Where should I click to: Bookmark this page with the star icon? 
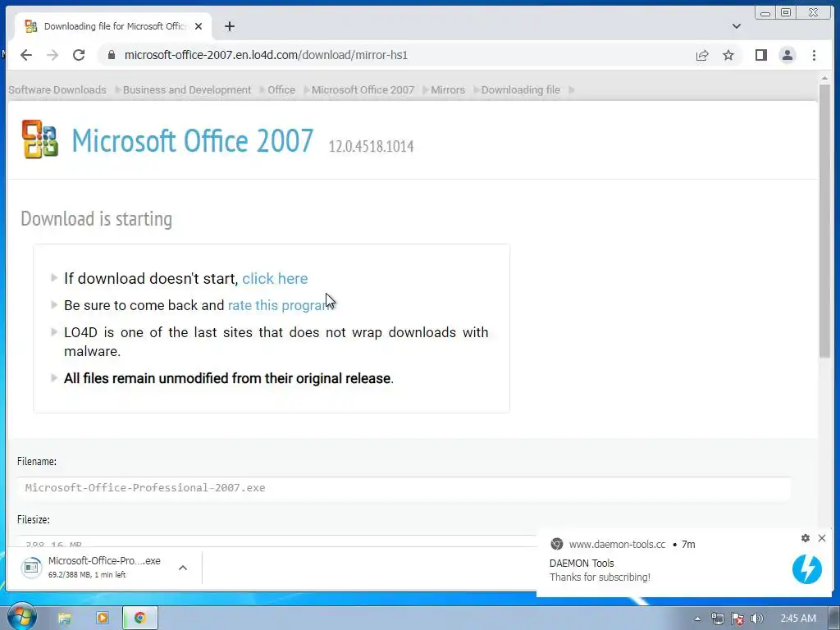click(x=728, y=55)
